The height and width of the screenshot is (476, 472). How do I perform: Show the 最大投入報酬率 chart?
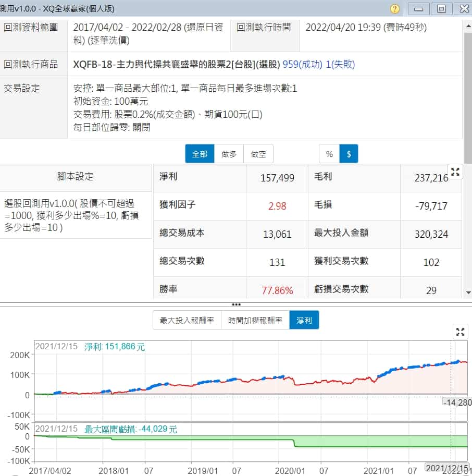point(187,321)
